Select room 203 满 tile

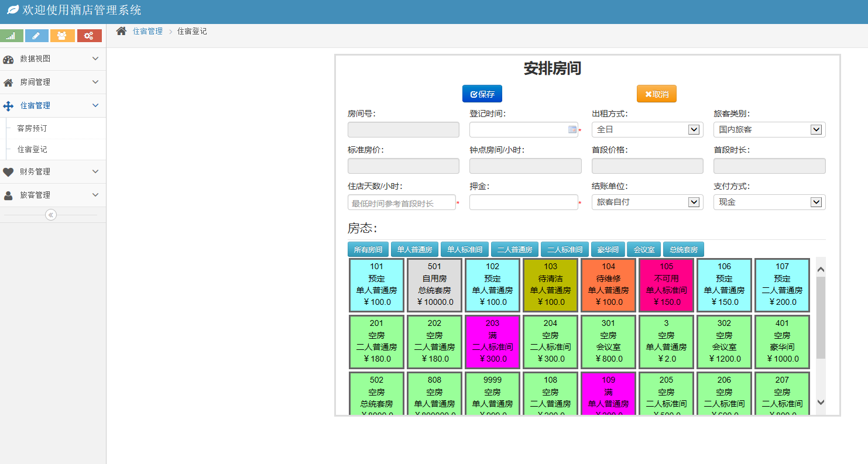(492, 342)
